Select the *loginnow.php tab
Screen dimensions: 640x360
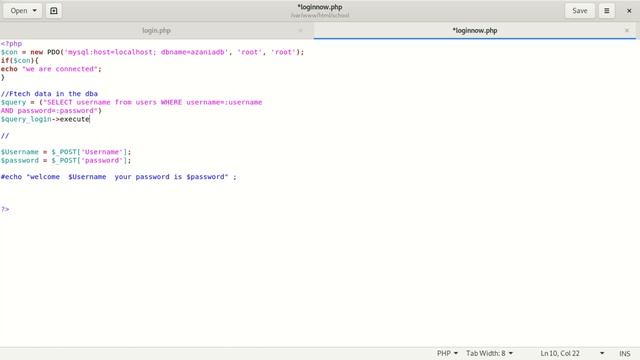[x=475, y=31]
